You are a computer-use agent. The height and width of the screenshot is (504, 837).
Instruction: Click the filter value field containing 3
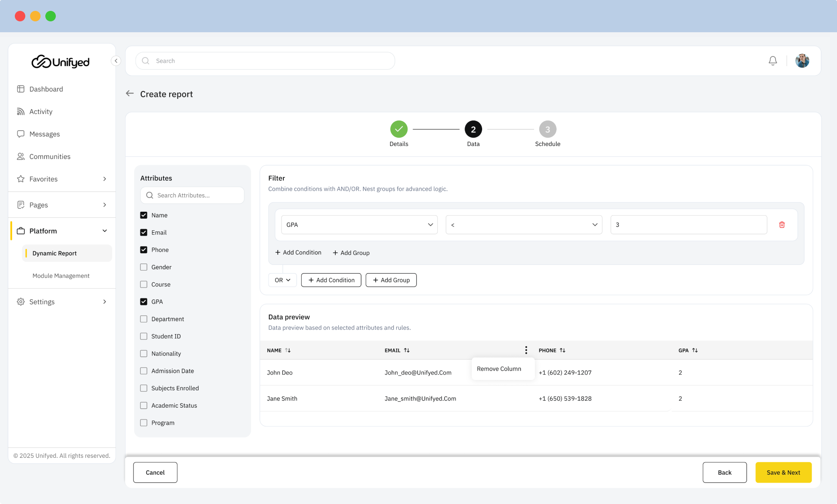click(x=689, y=225)
